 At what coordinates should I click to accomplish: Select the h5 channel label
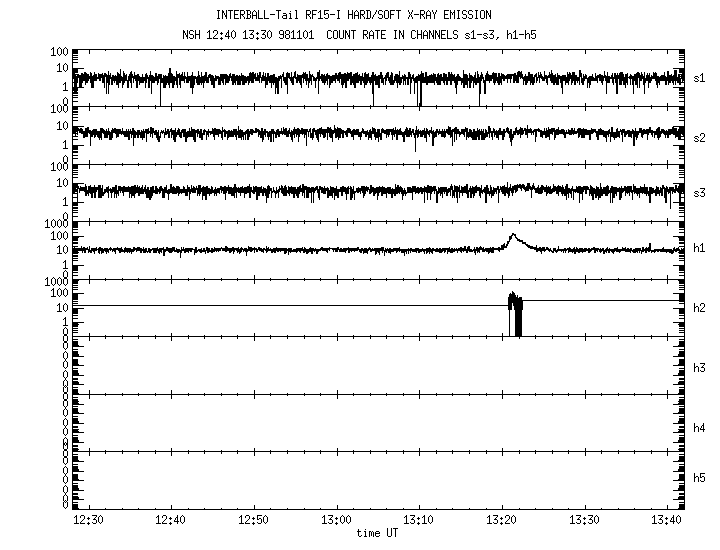coord(700,478)
